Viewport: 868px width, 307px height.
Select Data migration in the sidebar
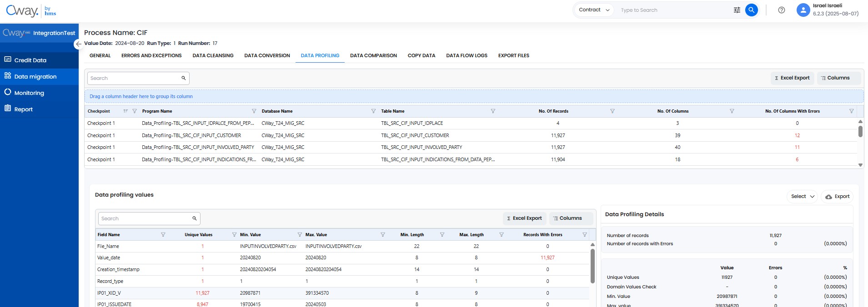[x=35, y=77]
